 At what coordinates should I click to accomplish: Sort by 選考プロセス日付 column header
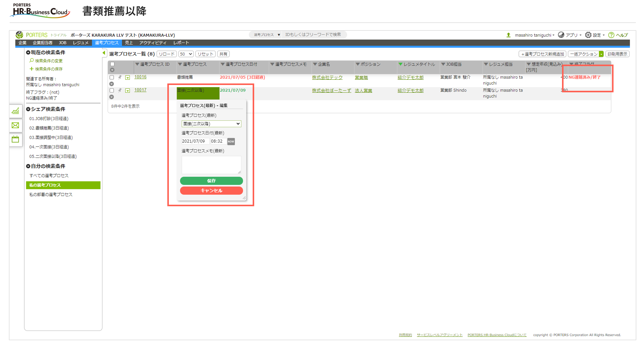[241, 64]
